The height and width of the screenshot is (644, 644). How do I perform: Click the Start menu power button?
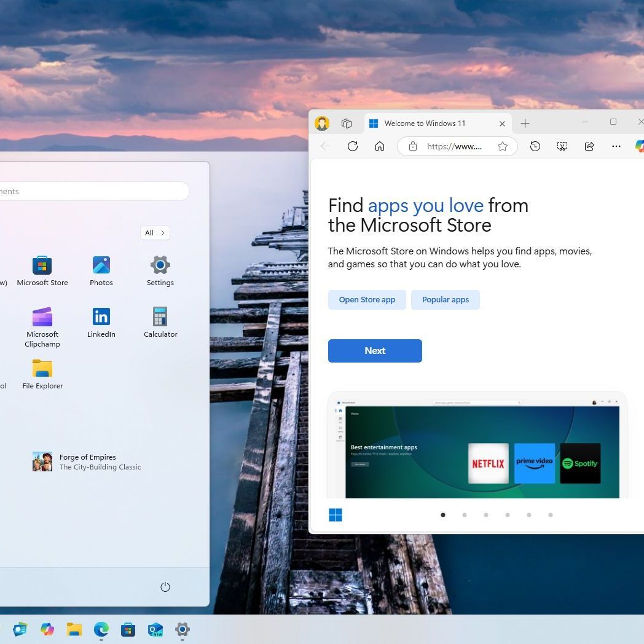click(x=165, y=587)
